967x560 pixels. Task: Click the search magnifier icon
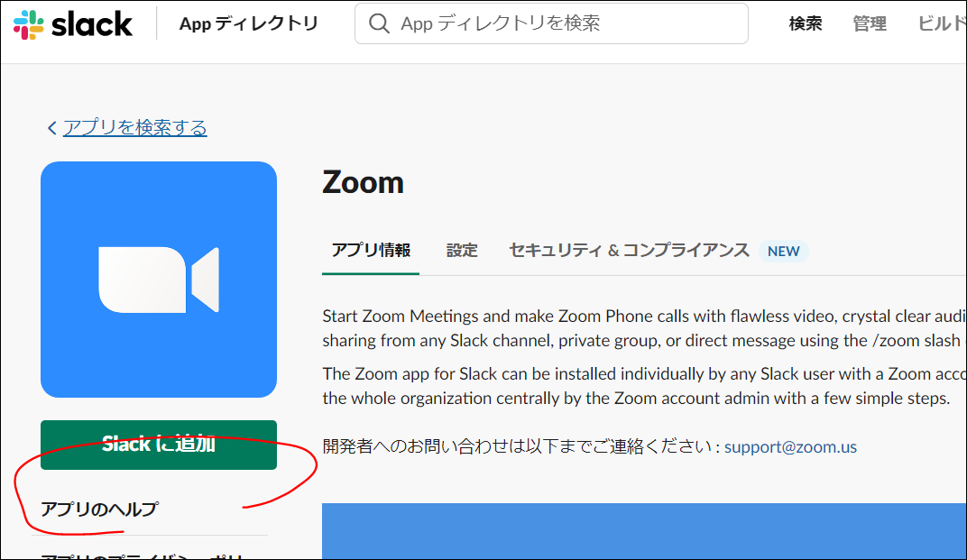pyautogui.click(x=379, y=24)
